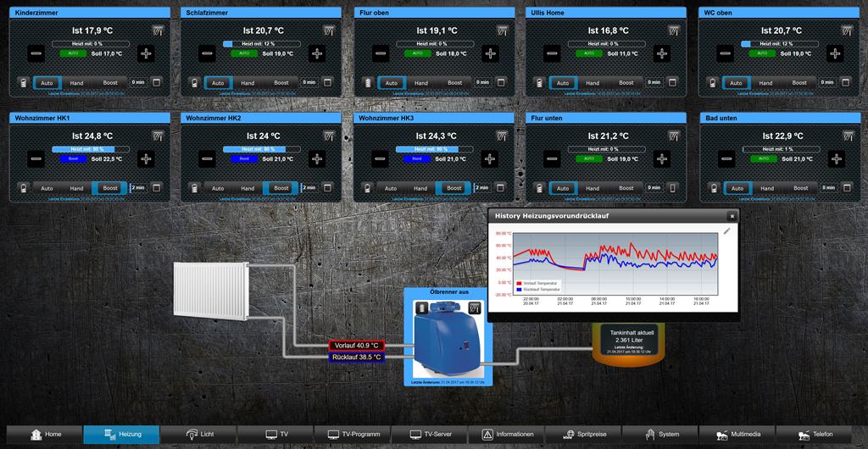
Task: Enable Boost for Schlafzimmer
Action: tap(281, 83)
